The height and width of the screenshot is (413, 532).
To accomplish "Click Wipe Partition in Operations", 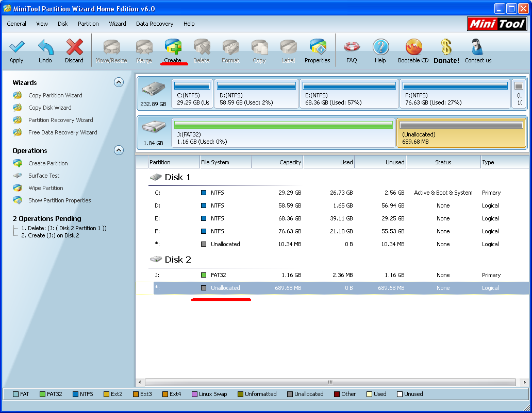I will (x=45, y=188).
